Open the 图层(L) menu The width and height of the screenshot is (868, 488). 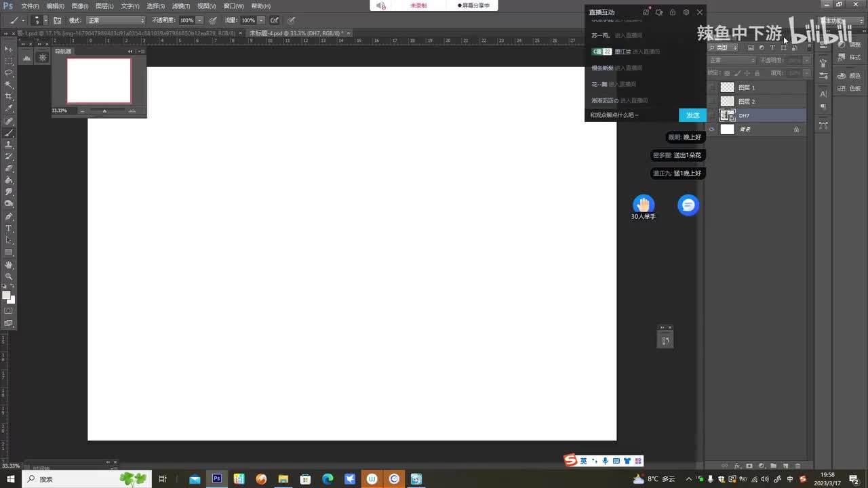104,6
